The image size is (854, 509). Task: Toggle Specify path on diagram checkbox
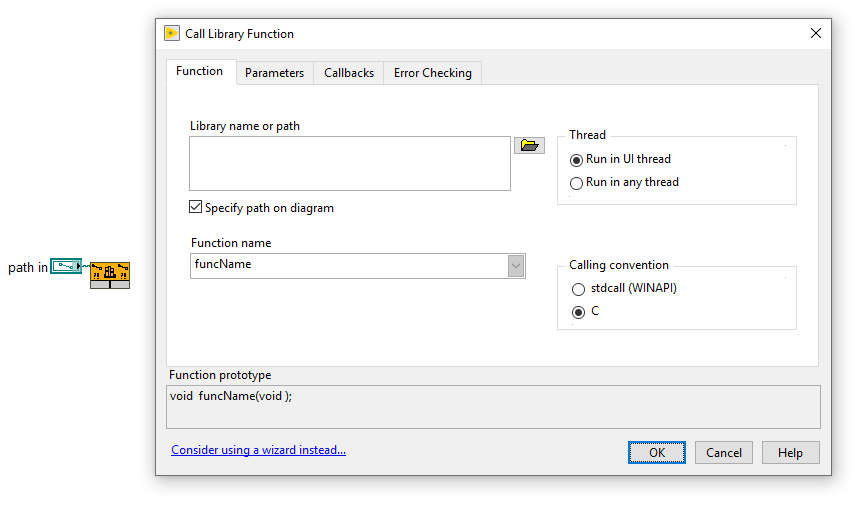pyautogui.click(x=196, y=207)
